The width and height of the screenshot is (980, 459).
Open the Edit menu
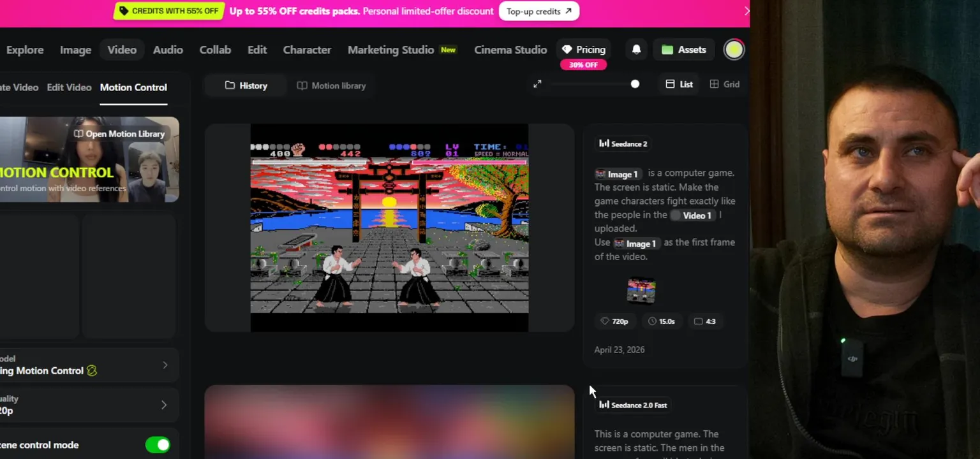pyautogui.click(x=257, y=50)
